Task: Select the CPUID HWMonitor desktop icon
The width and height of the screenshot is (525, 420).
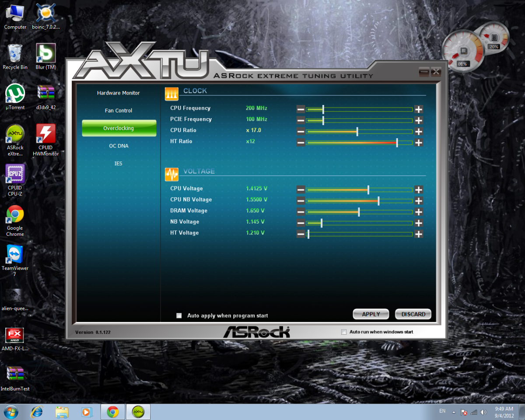Action: [x=45, y=140]
